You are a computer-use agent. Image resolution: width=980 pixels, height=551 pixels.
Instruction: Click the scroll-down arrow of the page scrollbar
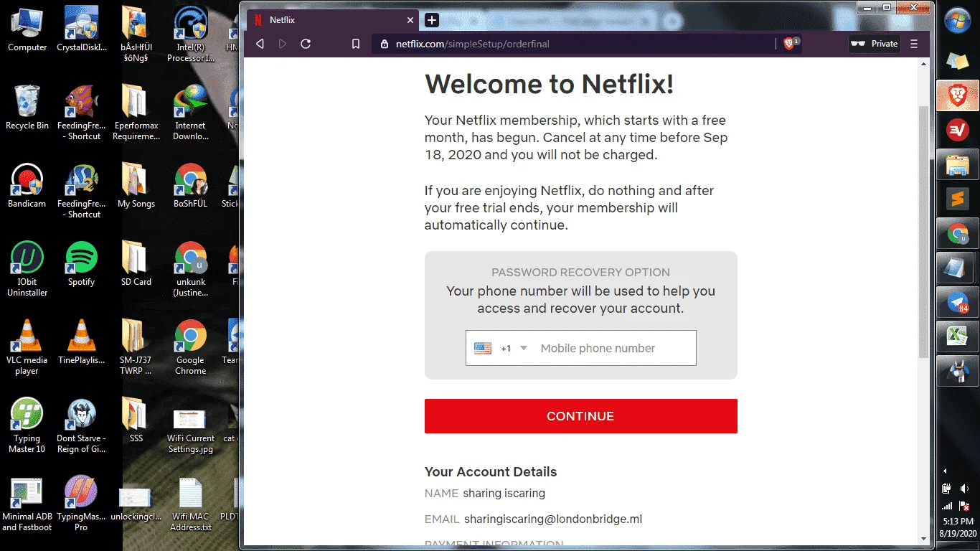pyautogui.click(x=924, y=539)
